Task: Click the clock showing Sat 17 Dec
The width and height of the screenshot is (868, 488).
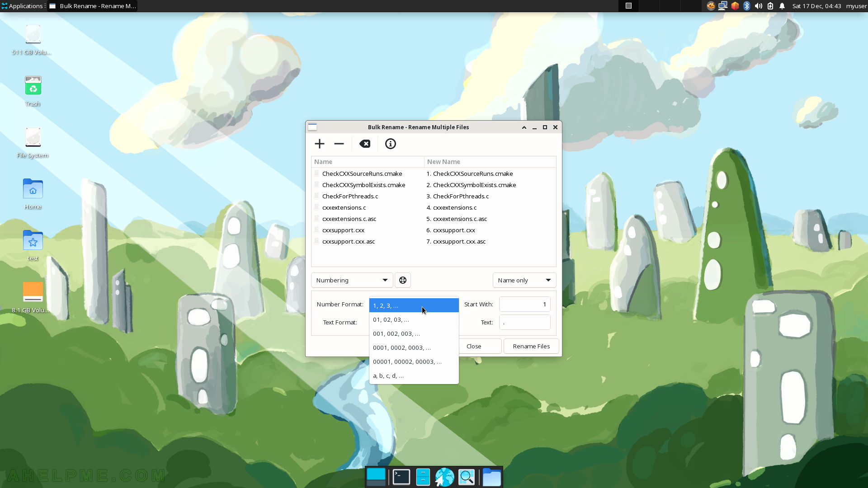Action: [x=816, y=6]
